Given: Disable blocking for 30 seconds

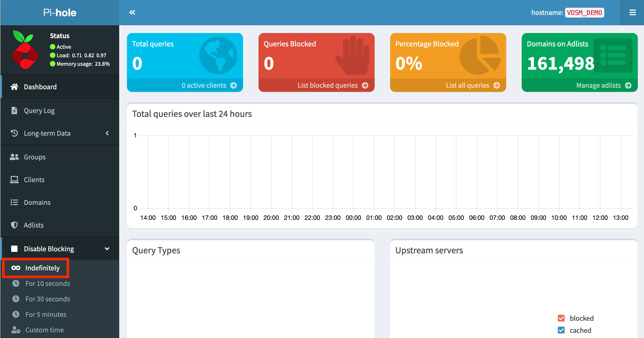Looking at the screenshot, I should (x=47, y=299).
